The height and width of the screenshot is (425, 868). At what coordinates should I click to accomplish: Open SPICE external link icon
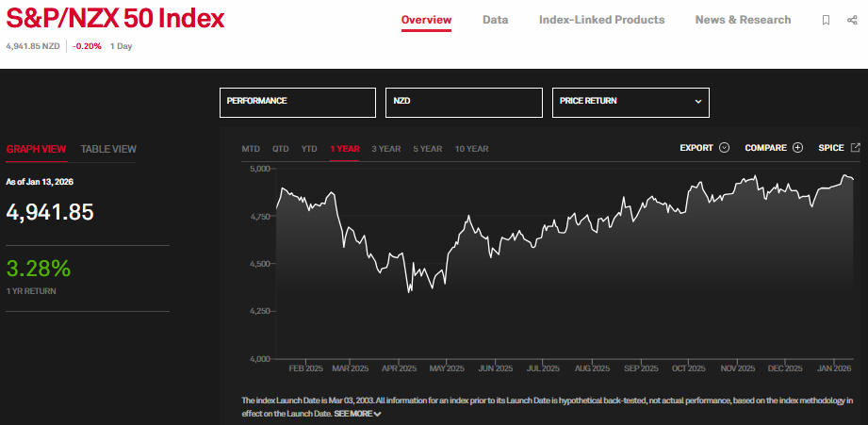[855, 147]
